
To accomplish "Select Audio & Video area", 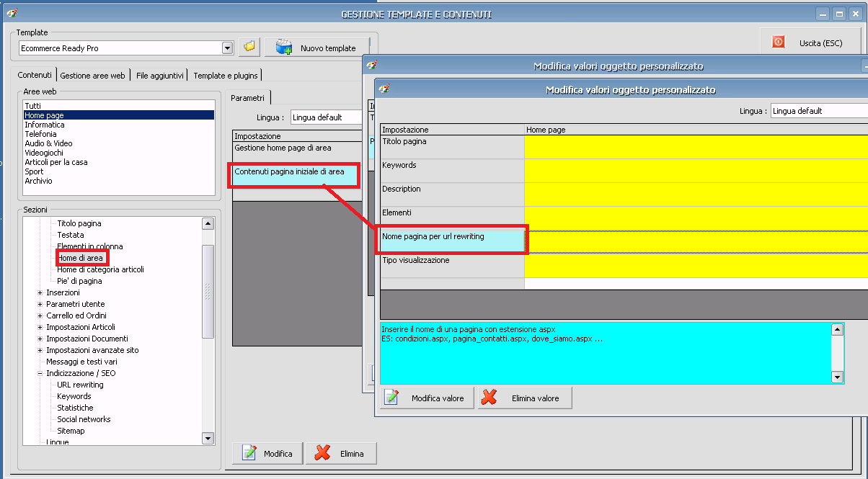I will [119, 143].
